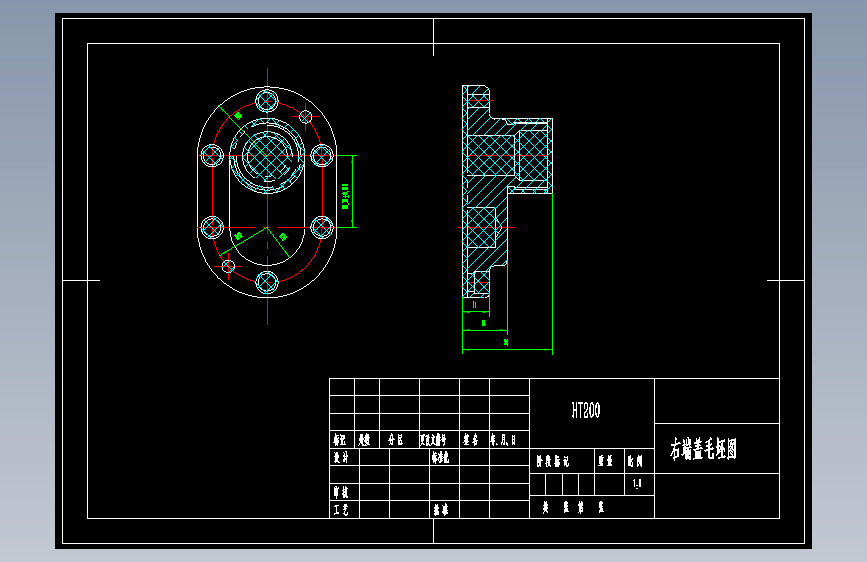867x562 pixels.
Task: Click the 共 张 第 张 sheet count text
Action: coord(573,507)
